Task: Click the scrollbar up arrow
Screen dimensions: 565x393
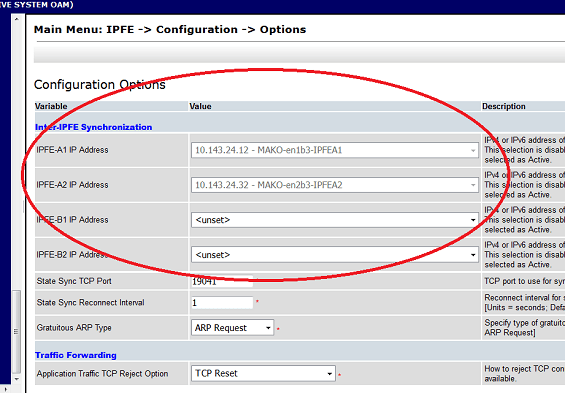Action: pos(17,19)
